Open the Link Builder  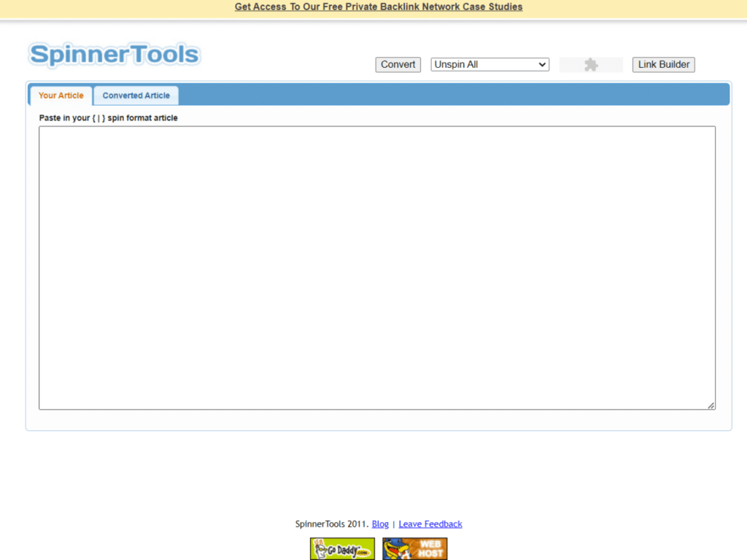point(662,64)
